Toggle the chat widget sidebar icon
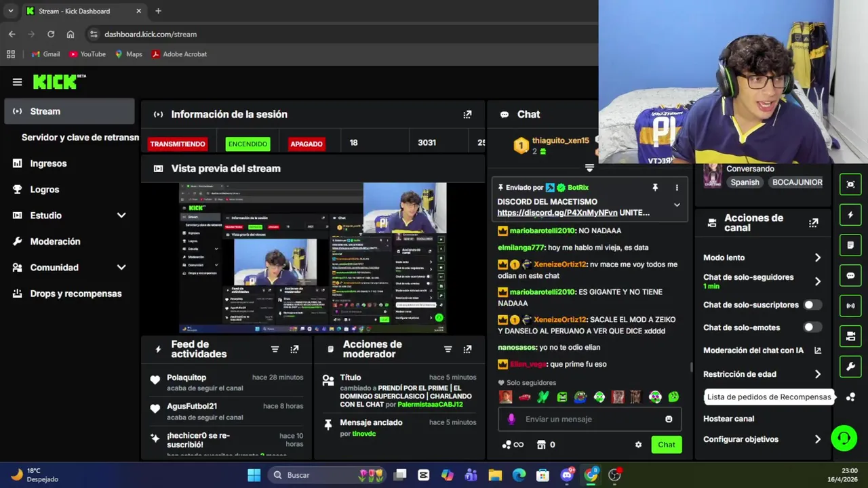Screen dimensions: 868x488 pos(850,276)
